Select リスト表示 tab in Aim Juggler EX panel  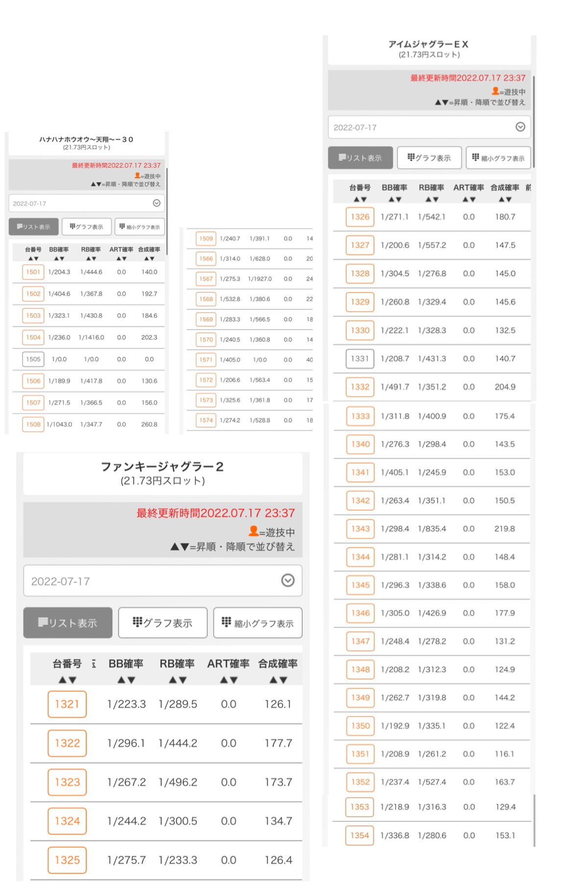(360, 158)
